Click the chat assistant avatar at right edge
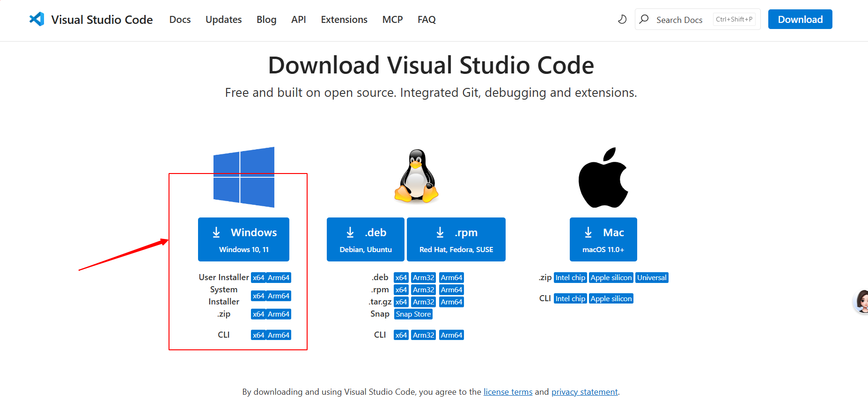The width and height of the screenshot is (868, 398). pyautogui.click(x=861, y=301)
